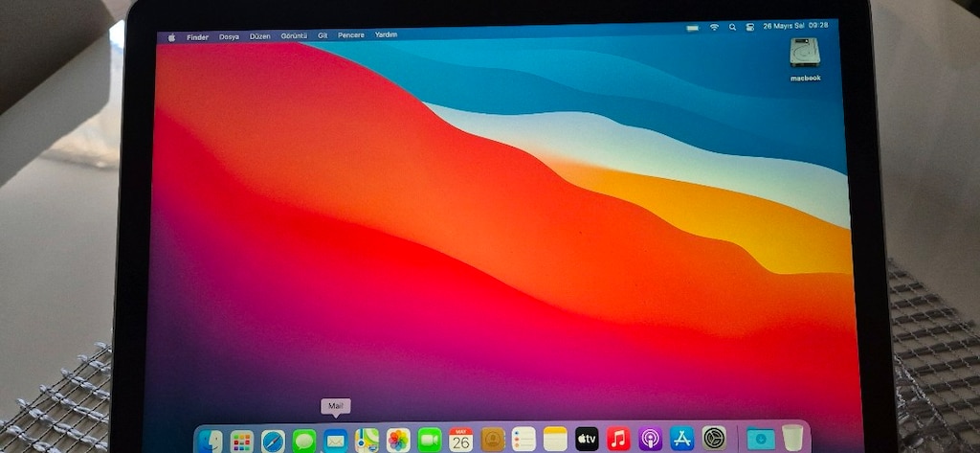The image size is (980, 453).
Task: Launch Reminders from the Dock
Action: point(523,440)
